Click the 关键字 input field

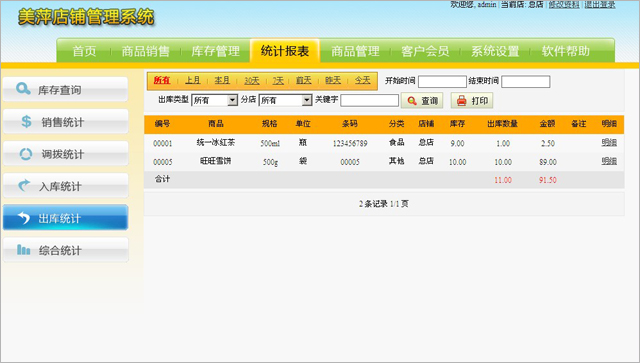(369, 100)
